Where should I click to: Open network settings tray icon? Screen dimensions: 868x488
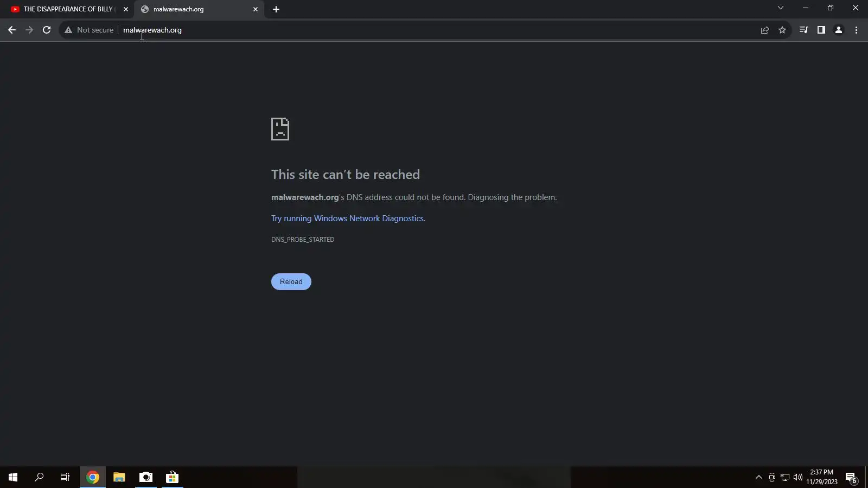pos(785,477)
